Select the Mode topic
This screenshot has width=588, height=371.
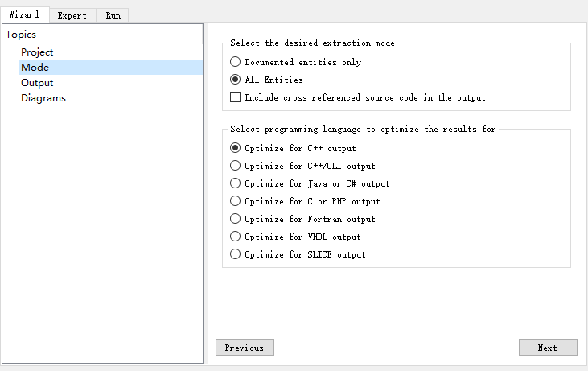[x=35, y=68]
